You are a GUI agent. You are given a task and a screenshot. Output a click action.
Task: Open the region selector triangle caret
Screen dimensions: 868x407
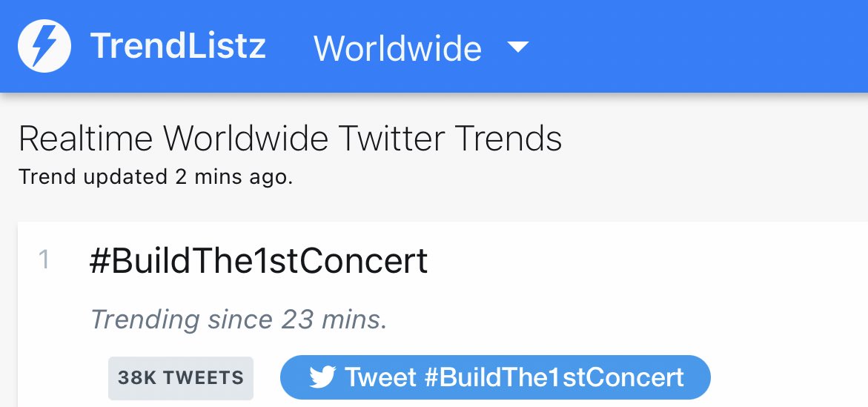tap(518, 47)
